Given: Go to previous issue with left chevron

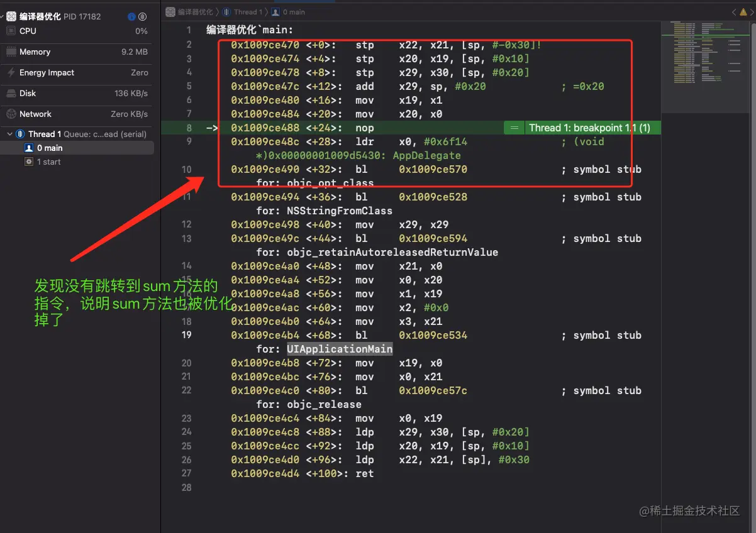Looking at the screenshot, I should (x=734, y=12).
